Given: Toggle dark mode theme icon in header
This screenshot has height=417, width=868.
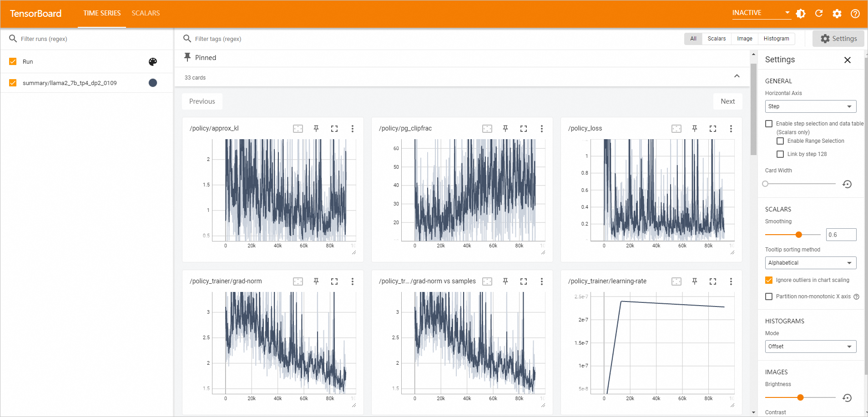Looking at the screenshot, I should (x=801, y=14).
